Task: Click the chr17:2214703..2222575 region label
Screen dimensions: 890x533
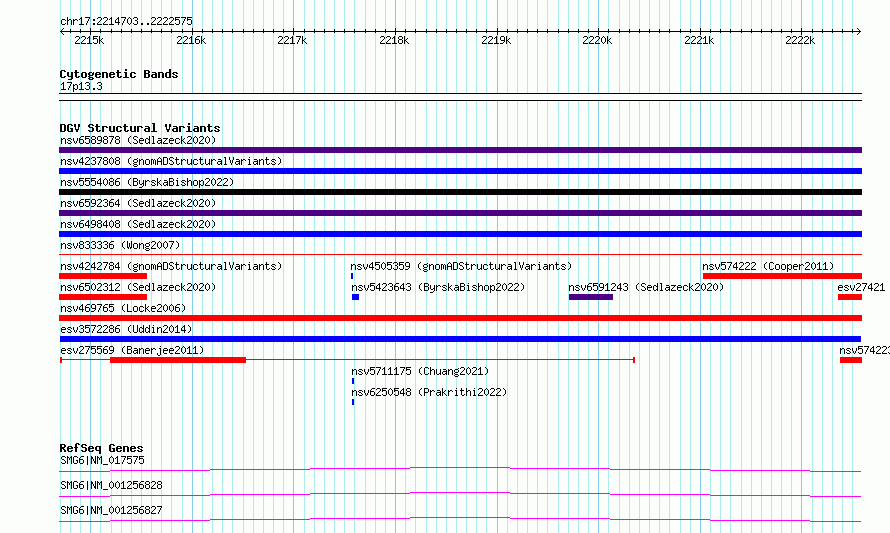Action: point(126,22)
